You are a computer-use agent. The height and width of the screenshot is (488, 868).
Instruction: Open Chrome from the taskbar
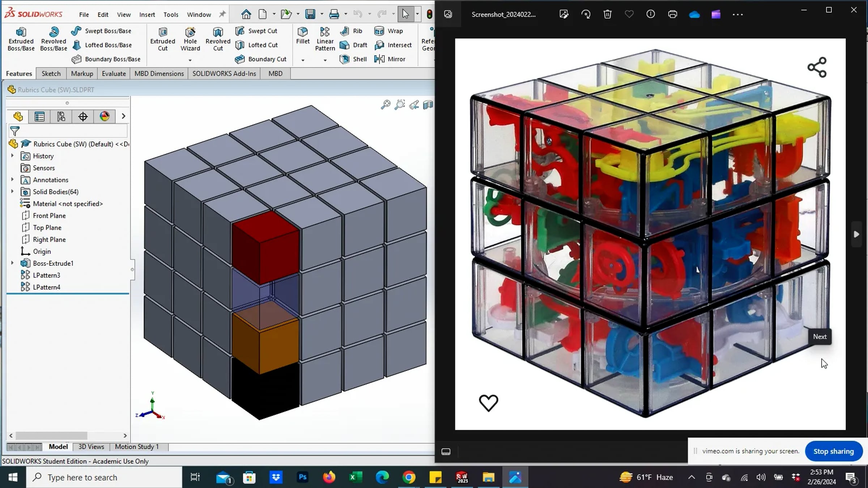pyautogui.click(x=409, y=477)
